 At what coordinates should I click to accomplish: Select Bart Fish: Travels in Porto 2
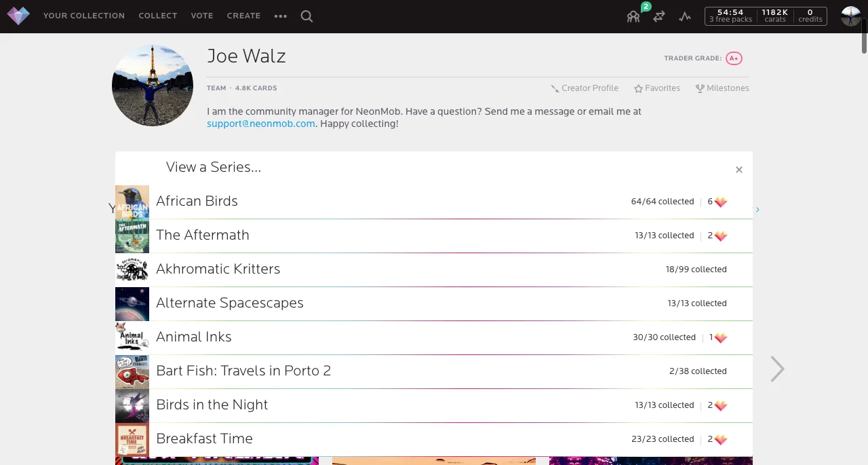pyautogui.click(x=434, y=371)
